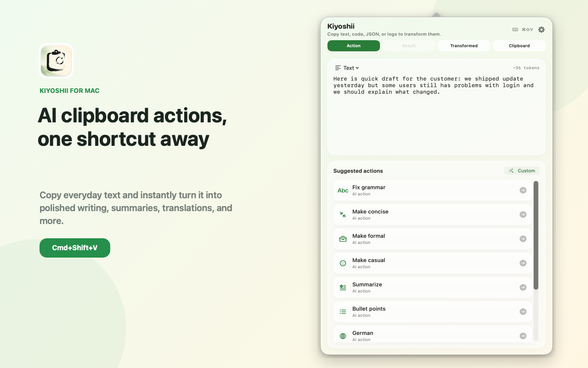Viewport: 588px width, 368px height.
Task: Click the globe icon beside German
Action: click(x=343, y=336)
